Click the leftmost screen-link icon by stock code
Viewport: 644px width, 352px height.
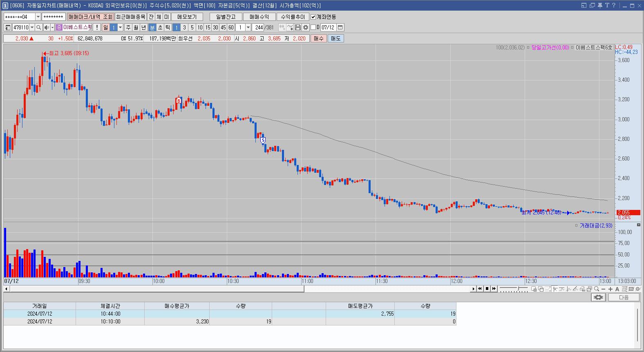tap(8, 27)
